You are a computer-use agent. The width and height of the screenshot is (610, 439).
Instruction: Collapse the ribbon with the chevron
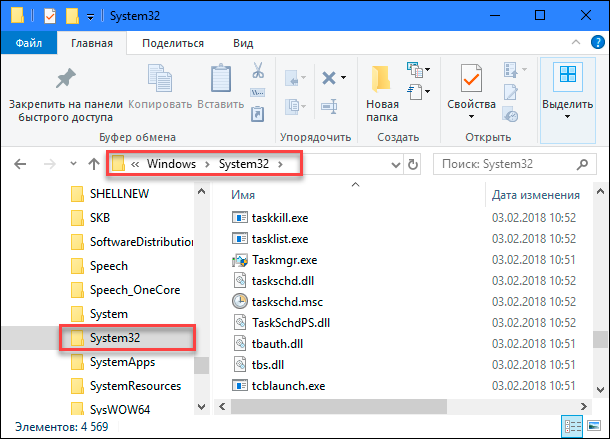(x=576, y=42)
